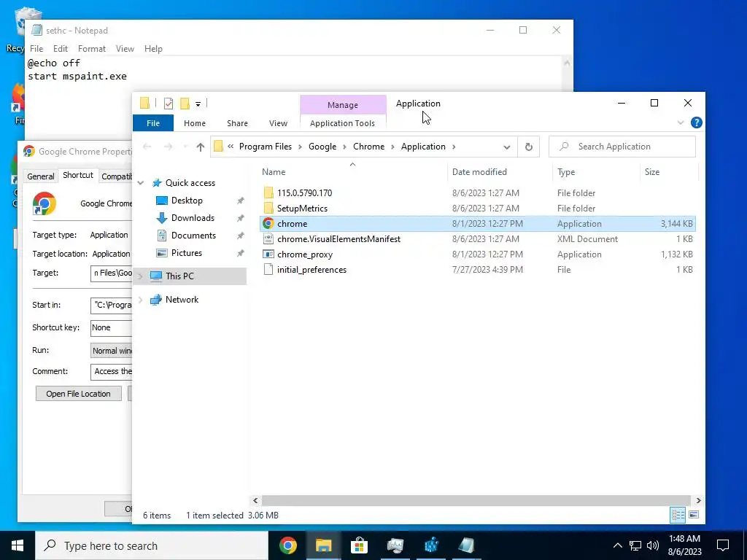Image resolution: width=747 pixels, height=560 pixels.
Task: Open network icon in system tray
Action: tap(635, 545)
